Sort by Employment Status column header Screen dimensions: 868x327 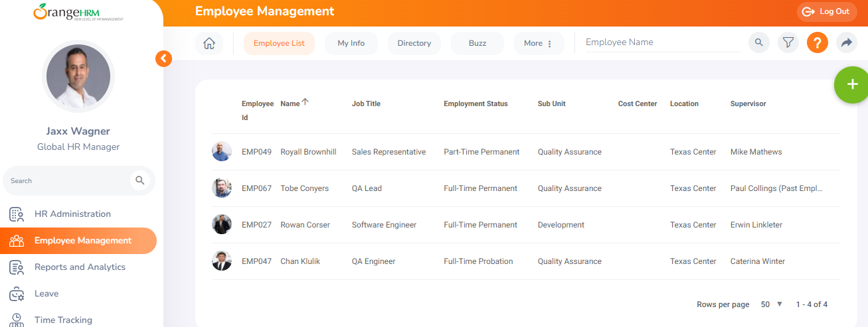[476, 103]
